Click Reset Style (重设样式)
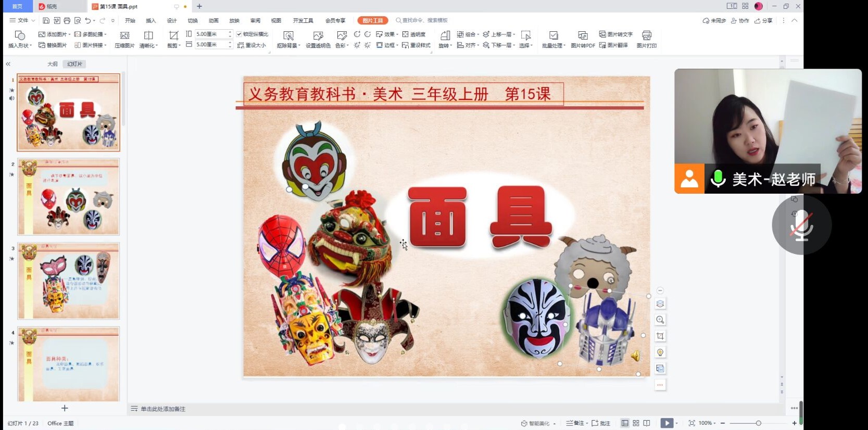 [416, 45]
